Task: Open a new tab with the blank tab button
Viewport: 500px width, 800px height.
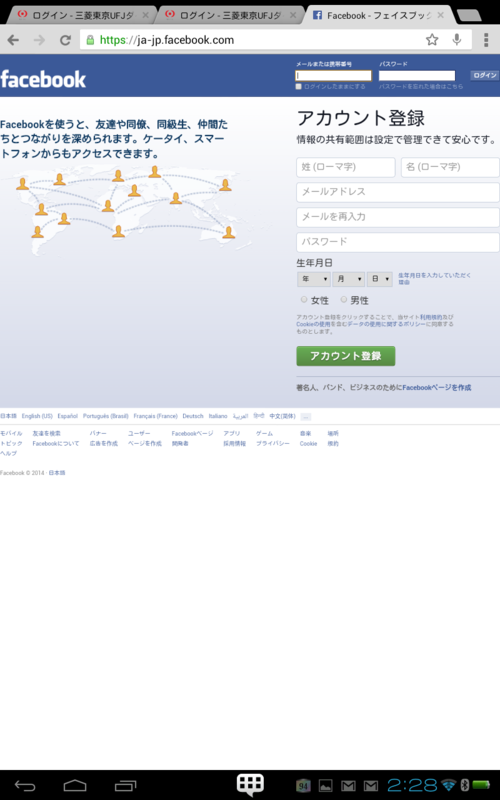Action: point(469,16)
